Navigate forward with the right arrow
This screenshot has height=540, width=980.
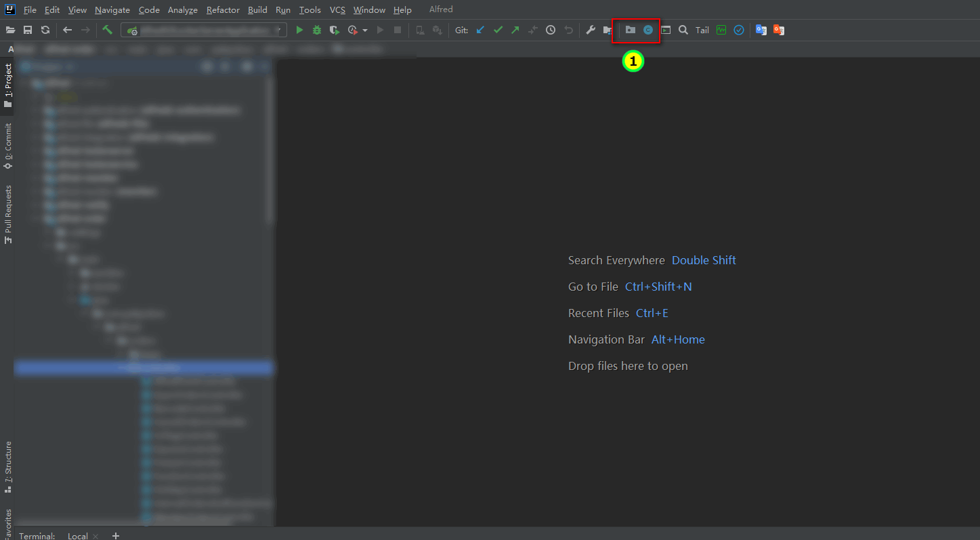85,30
